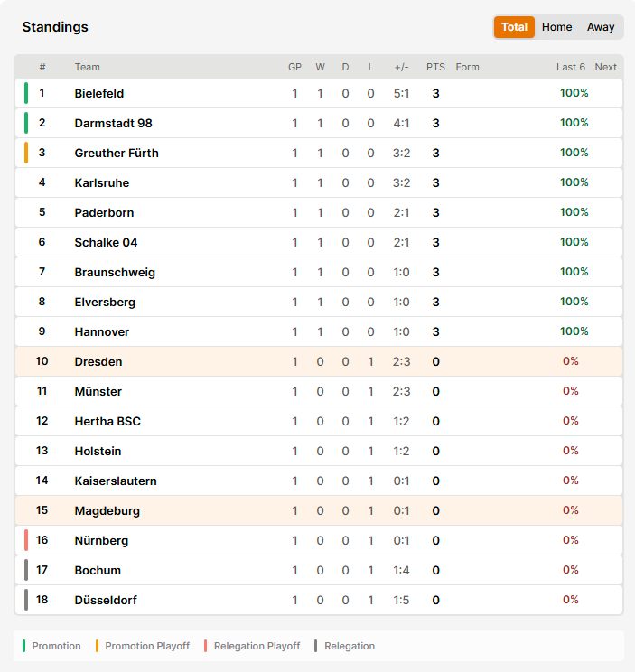Open the highlighted Magdeburg row

[319, 510]
